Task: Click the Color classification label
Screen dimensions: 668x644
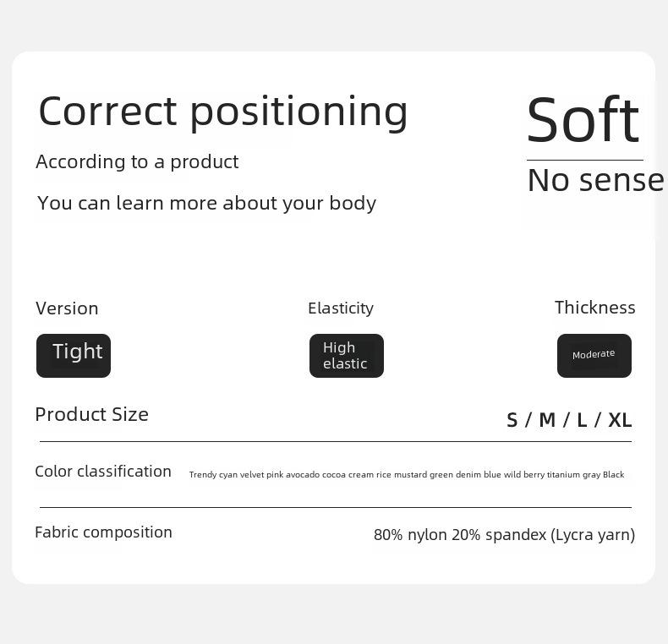Action: coord(103,472)
